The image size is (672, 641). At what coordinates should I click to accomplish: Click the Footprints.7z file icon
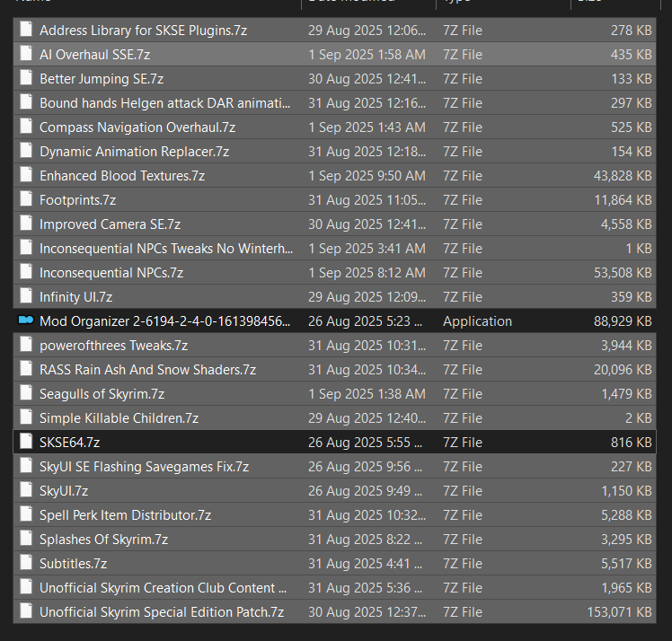click(26, 199)
